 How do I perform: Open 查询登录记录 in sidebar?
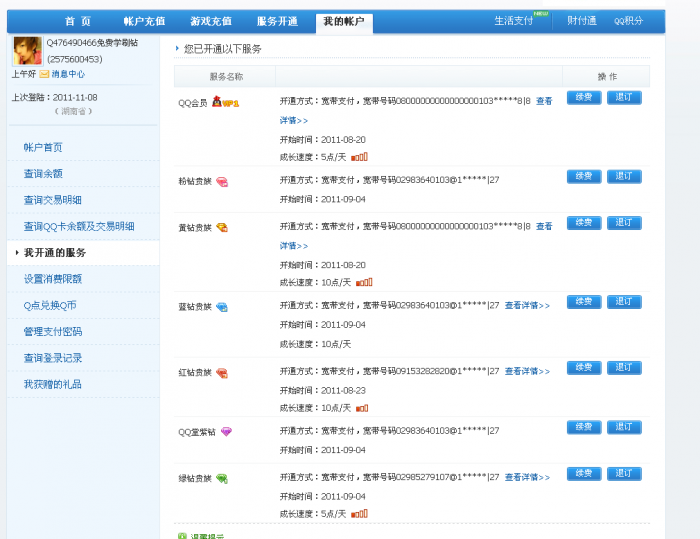[x=53, y=358]
